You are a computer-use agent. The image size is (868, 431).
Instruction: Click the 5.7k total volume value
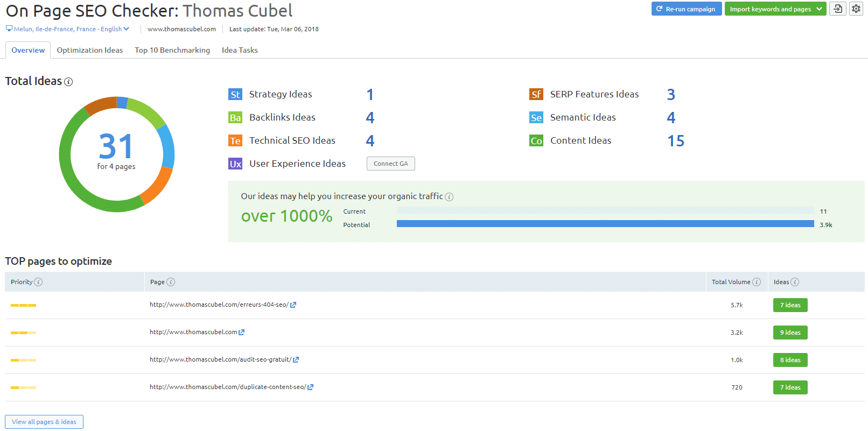[737, 305]
